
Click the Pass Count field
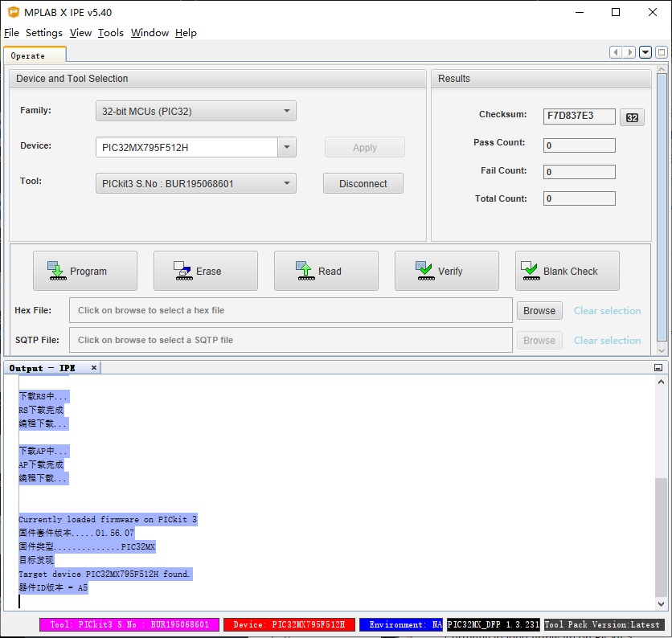click(579, 145)
